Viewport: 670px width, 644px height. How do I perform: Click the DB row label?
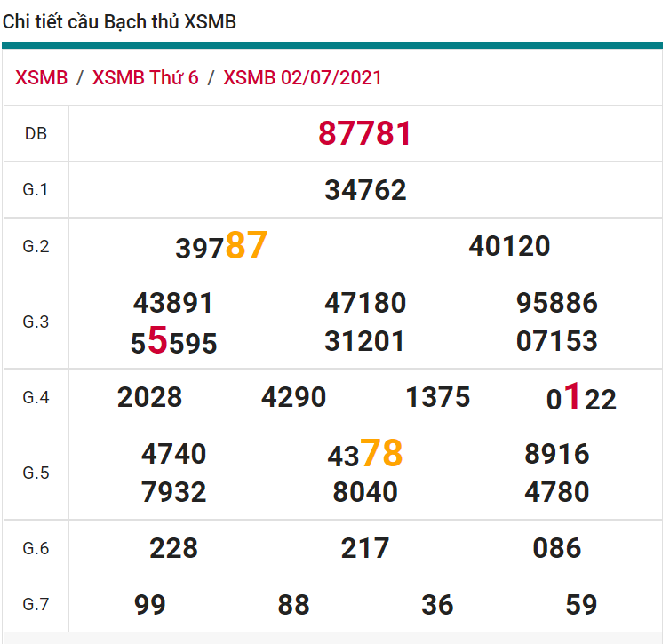pos(36,134)
